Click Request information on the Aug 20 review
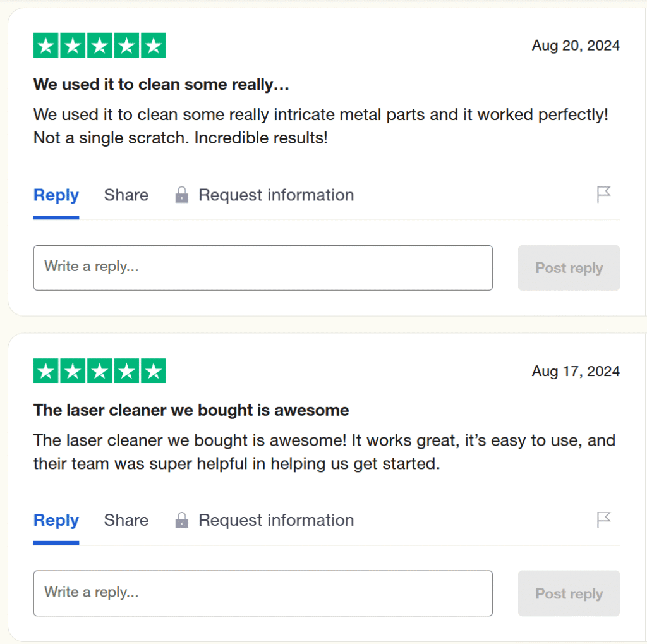Viewport: 647px width, 644px height. (x=276, y=195)
